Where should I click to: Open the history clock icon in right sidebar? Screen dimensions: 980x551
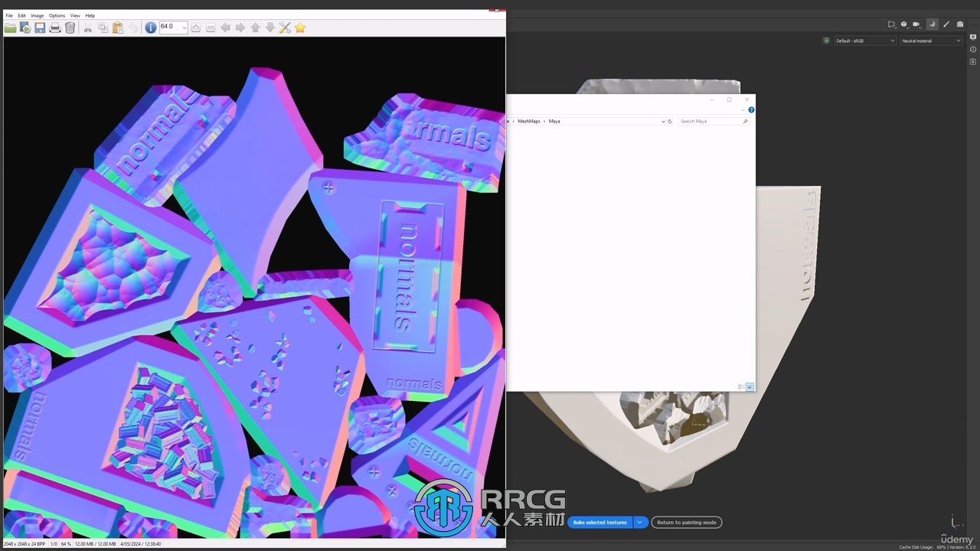tap(973, 50)
